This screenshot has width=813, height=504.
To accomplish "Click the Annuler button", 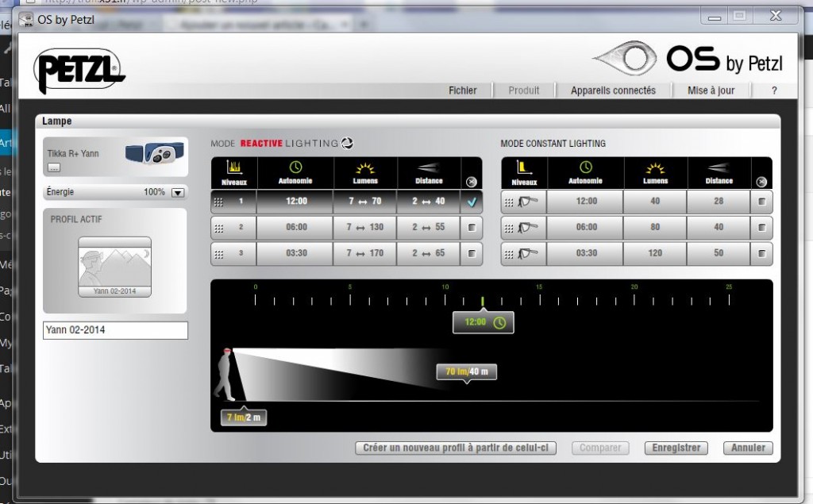I will [x=748, y=448].
